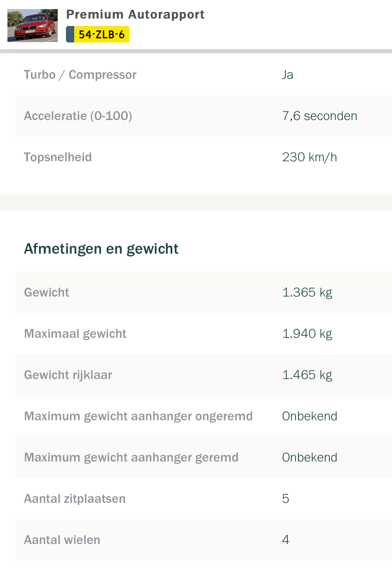
Task: Click the blue strip on license plate
Action: click(70, 34)
